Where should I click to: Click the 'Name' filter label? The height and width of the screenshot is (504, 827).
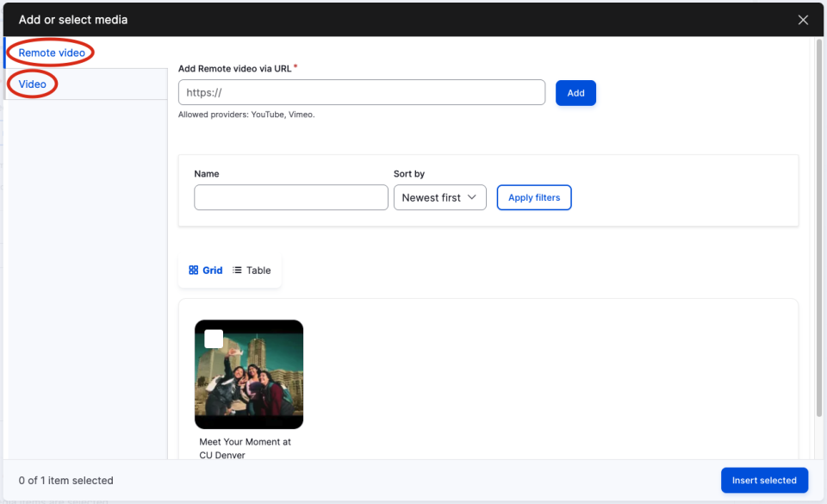pyautogui.click(x=206, y=173)
